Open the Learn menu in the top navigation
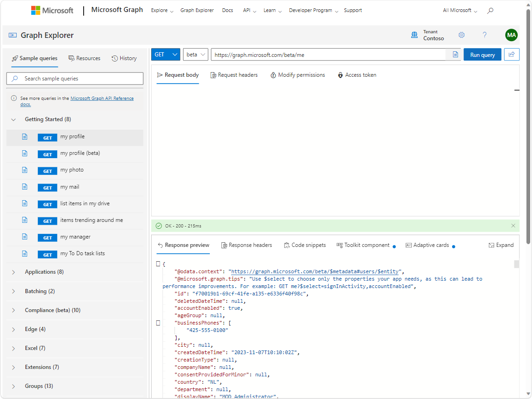Viewport: 532px width, 399px height. coord(272,11)
